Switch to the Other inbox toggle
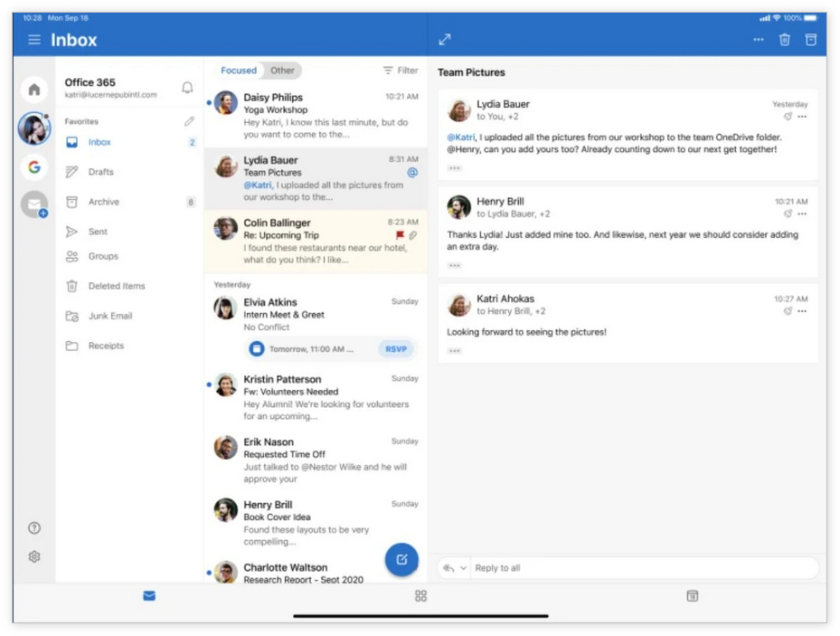Viewport: 840px width, 636px height. 282,71
